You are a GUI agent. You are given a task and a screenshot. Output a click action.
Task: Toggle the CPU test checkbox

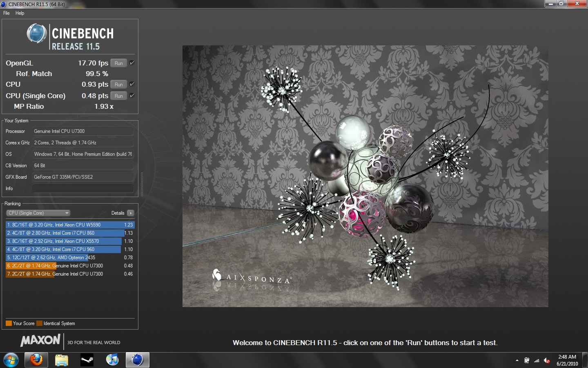132,84
